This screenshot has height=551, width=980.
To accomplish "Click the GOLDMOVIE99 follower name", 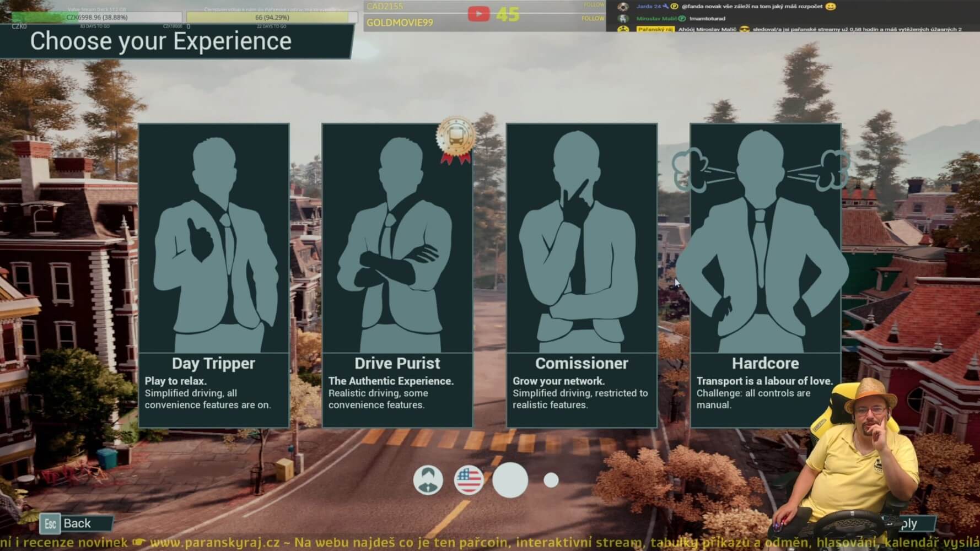I will click(x=400, y=23).
